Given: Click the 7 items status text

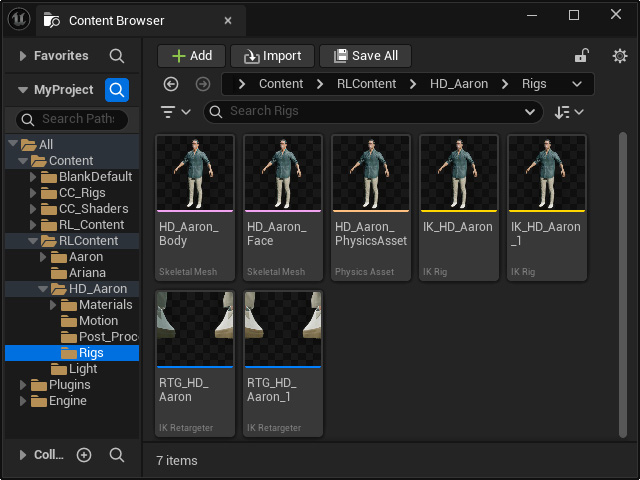Looking at the screenshot, I should [x=177, y=460].
